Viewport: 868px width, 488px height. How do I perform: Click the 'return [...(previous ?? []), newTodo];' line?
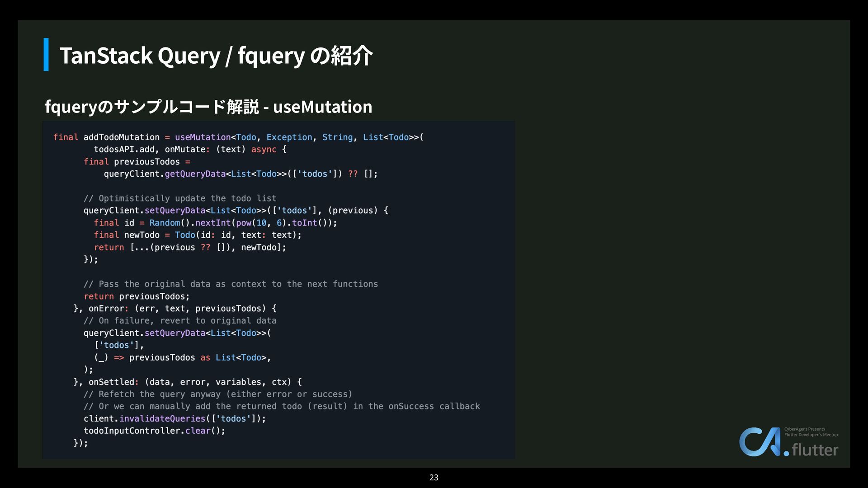pos(190,247)
